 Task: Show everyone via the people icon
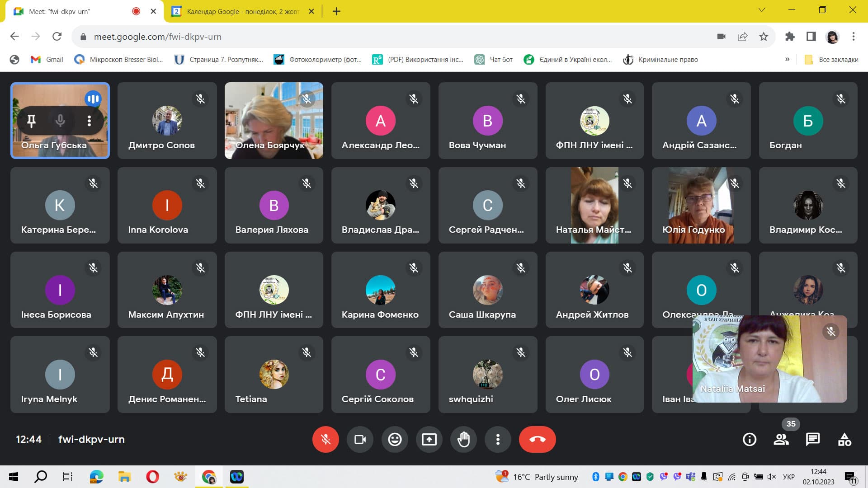pyautogui.click(x=781, y=439)
